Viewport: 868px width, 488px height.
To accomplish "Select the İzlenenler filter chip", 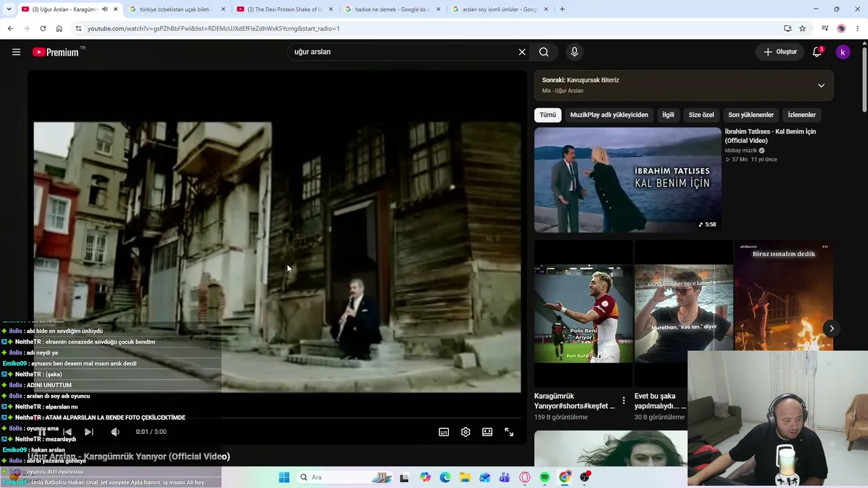I will (802, 115).
